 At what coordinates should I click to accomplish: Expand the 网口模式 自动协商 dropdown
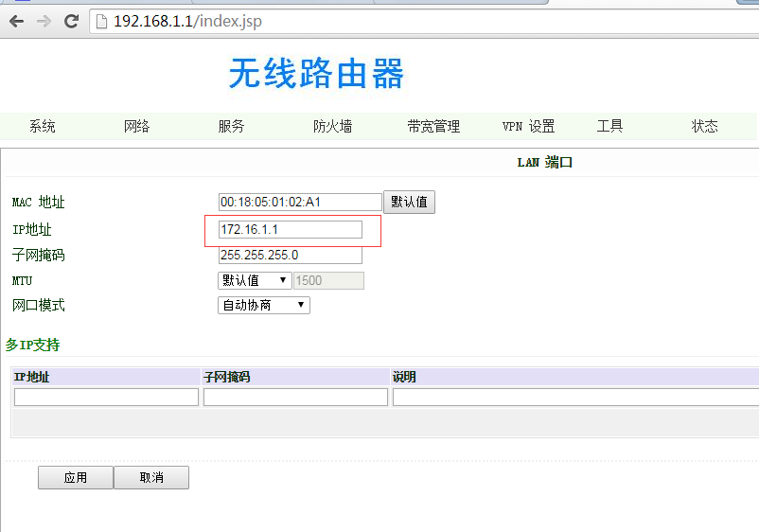pos(264,305)
